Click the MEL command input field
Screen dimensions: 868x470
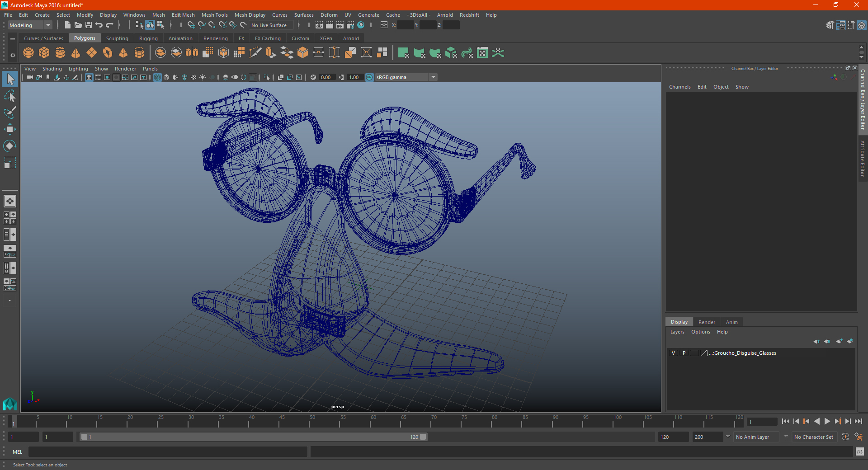(168, 451)
